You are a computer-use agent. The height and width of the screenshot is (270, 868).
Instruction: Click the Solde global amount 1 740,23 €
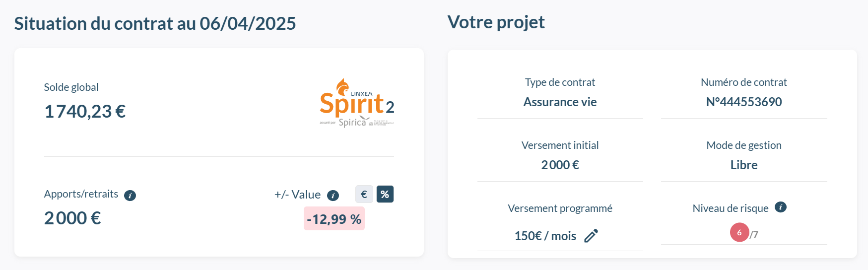(85, 111)
